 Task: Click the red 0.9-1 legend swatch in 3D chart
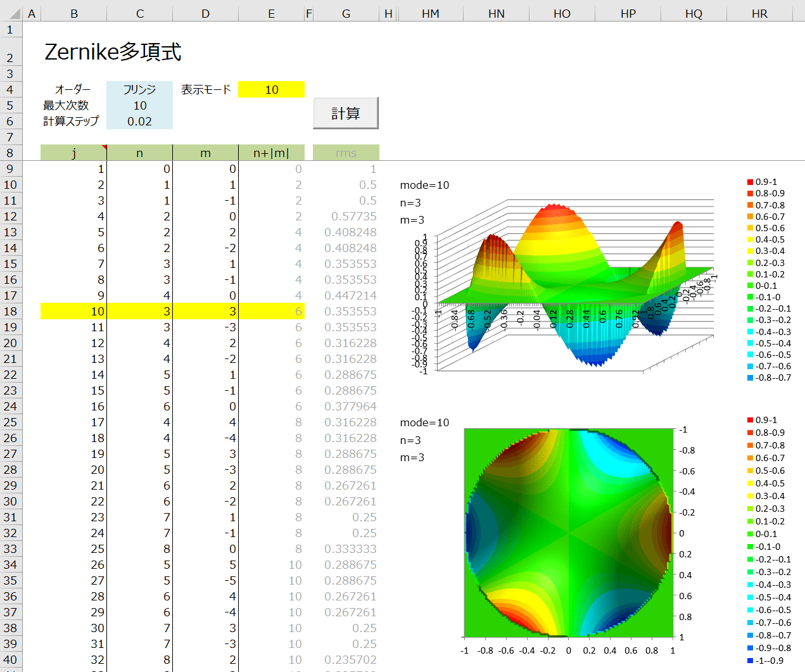751,182
